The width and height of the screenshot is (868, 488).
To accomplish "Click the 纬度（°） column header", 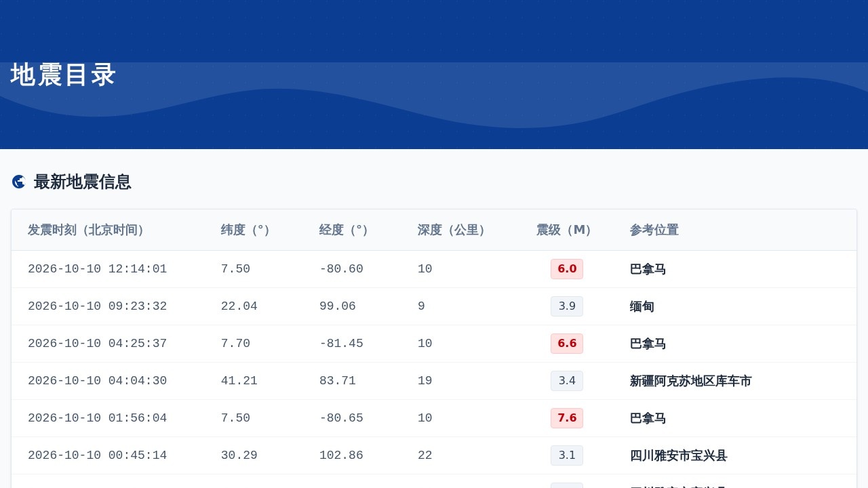I will pos(246,230).
